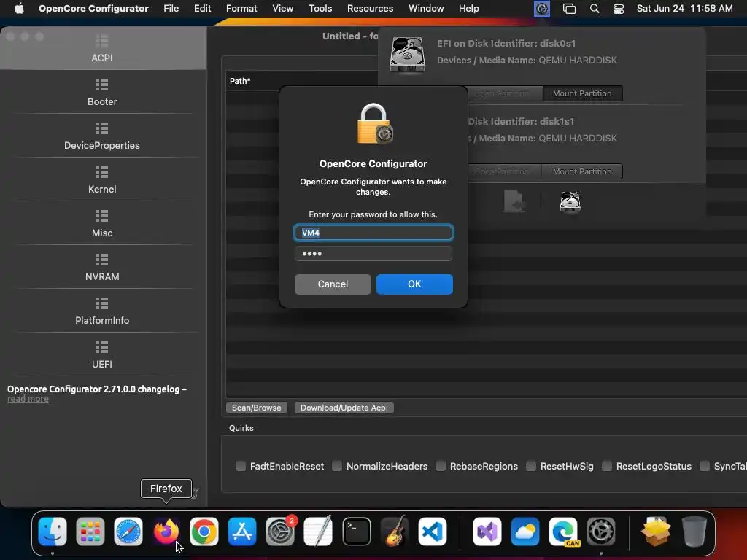Click the Scan/Browse button
This screenshot has height=560, width=747.
pos(256,408)
